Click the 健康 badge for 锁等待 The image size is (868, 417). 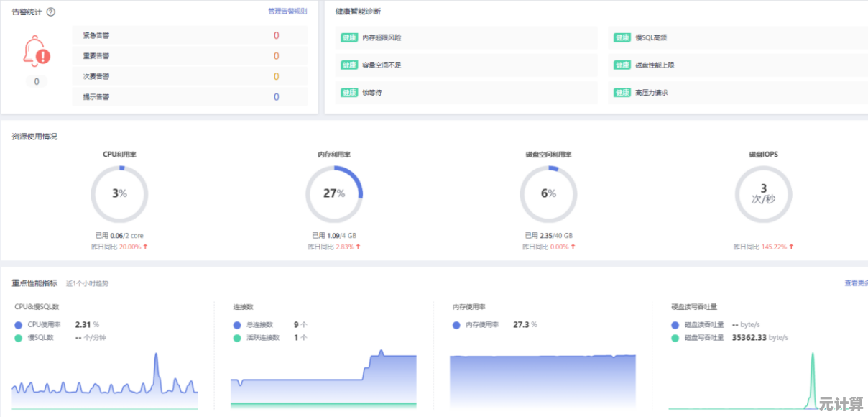(x=349, y=93)
